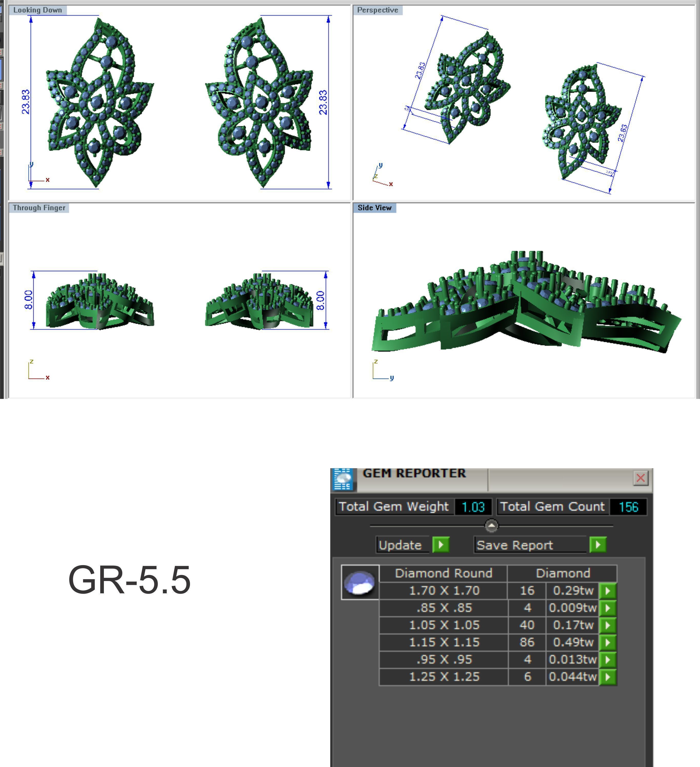Collapse the panel with the round up-arrow handle

[491, 526]
